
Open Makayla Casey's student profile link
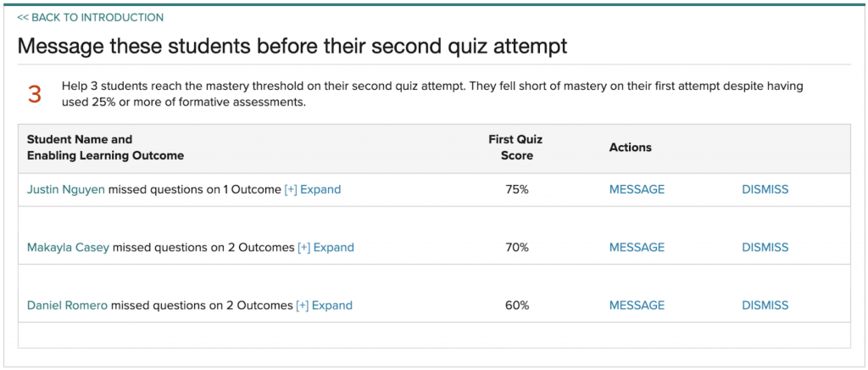pyautogui.click(x=68, y=248)
